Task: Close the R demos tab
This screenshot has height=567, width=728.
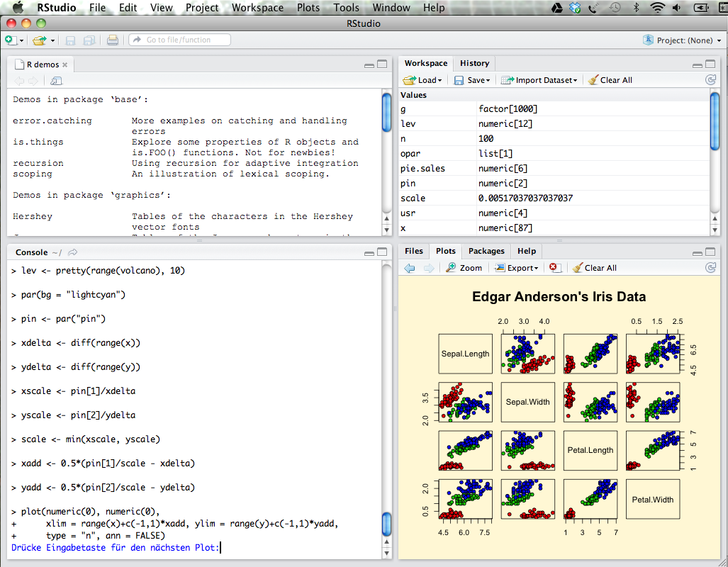Action: pyautogui.click(x=65, y=65)
